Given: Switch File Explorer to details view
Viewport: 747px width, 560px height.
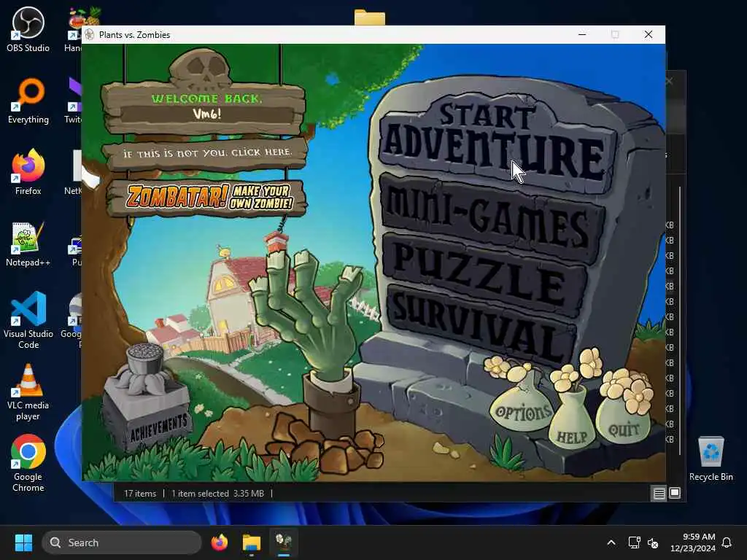Looking at the screenshot, I should tap(659, 494).
